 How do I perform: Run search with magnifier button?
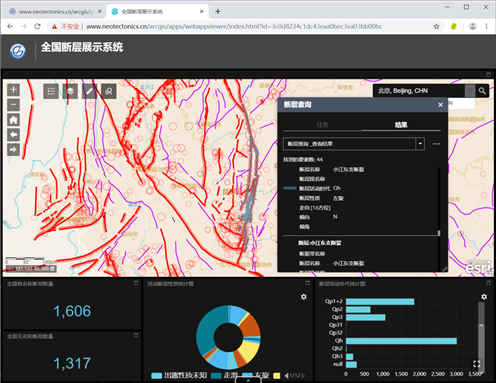482,91
